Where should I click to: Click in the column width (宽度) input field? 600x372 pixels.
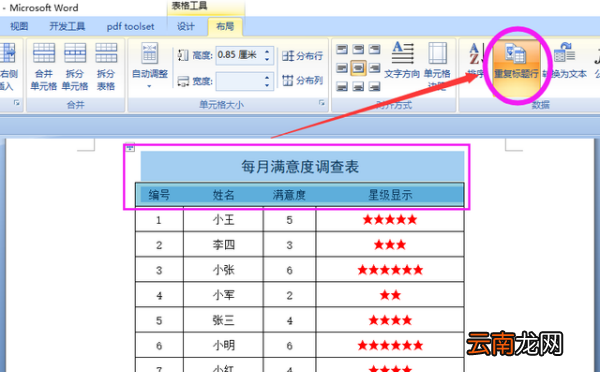click(239, 81)
